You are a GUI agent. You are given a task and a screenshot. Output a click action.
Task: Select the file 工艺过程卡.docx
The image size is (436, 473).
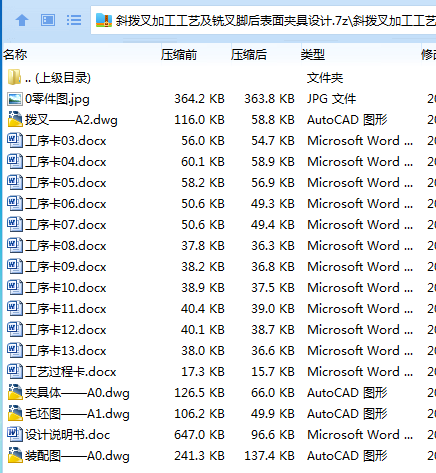click(x=71, y=372)
